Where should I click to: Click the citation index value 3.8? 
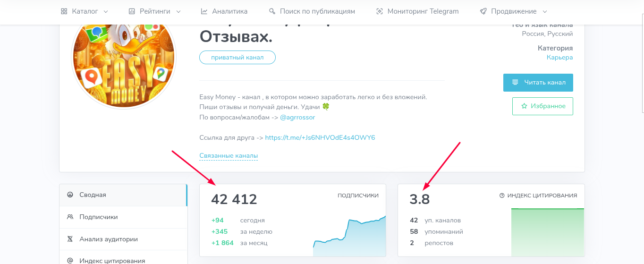(420, 199)
